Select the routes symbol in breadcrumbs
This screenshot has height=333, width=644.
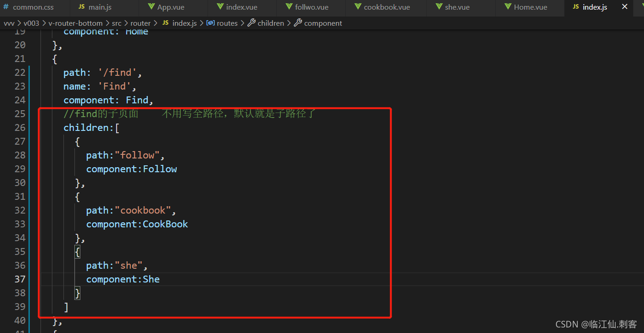[227, 23]
